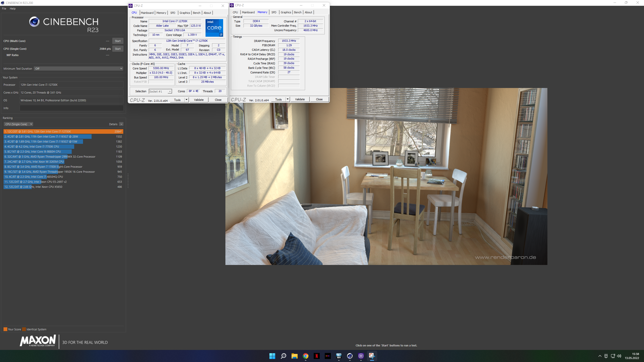Launch Netflix from the taskbar

317,356
